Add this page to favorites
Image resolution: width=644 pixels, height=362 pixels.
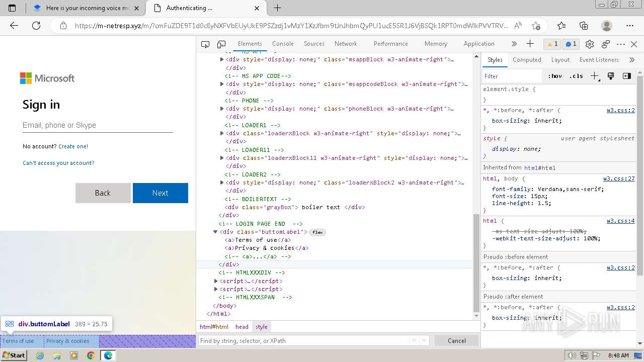[x=536, y=26]
